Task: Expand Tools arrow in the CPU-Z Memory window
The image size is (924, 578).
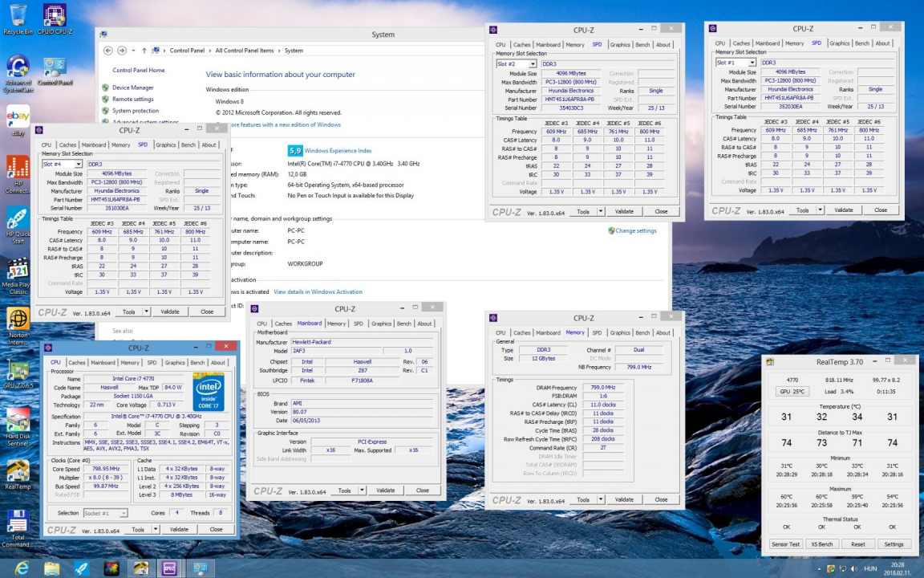Action: pyautogui.click(x=601, y=499)
